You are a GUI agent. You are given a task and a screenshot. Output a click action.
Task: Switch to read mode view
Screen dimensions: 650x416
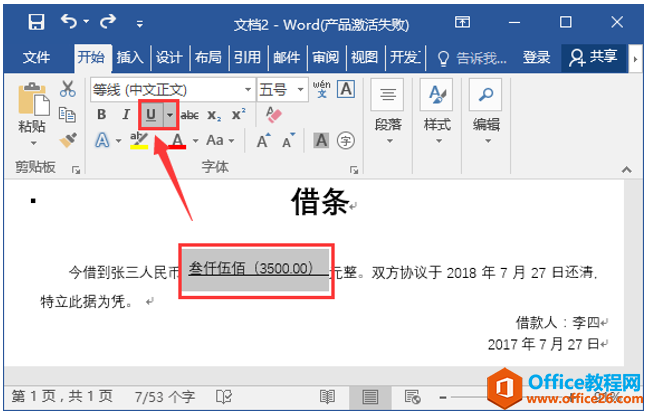[327, 397]
